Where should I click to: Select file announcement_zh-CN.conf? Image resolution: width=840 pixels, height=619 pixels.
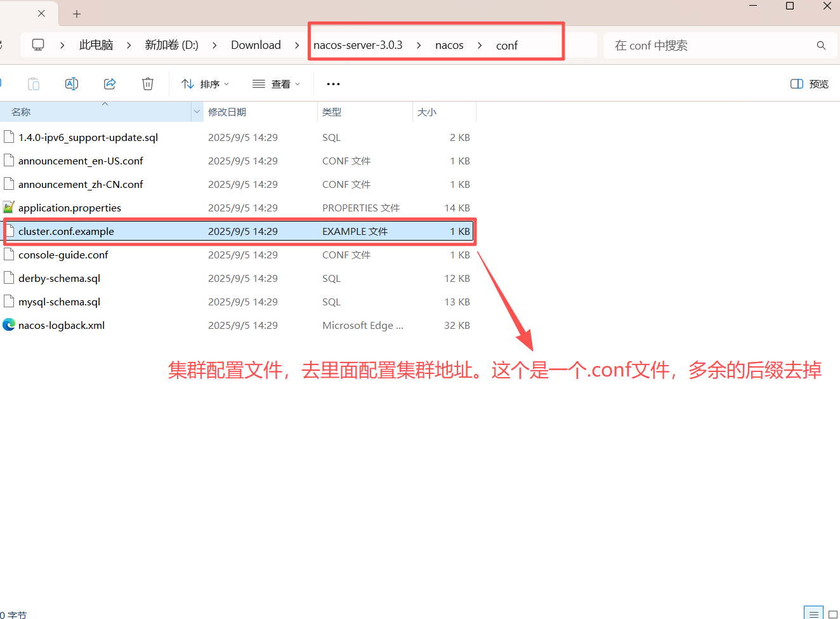coord(81,184)
